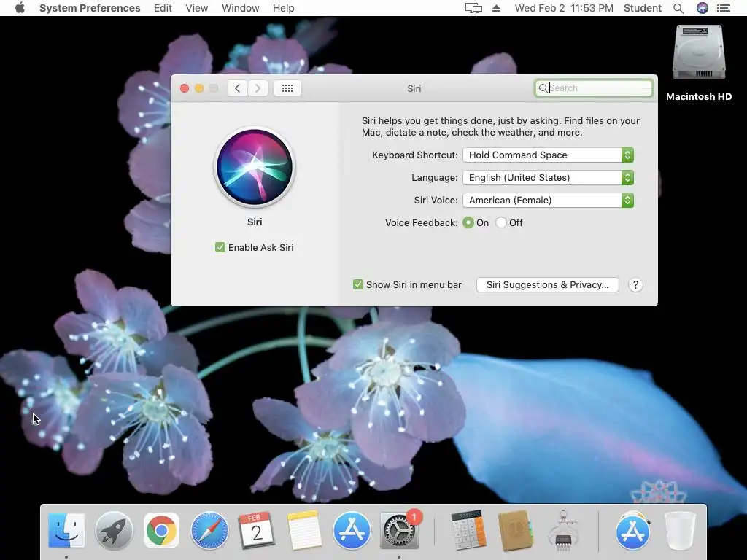This screenshot has height=560, width=747.
Task: Open the Trash in the Dock
Action: point(680,530)
